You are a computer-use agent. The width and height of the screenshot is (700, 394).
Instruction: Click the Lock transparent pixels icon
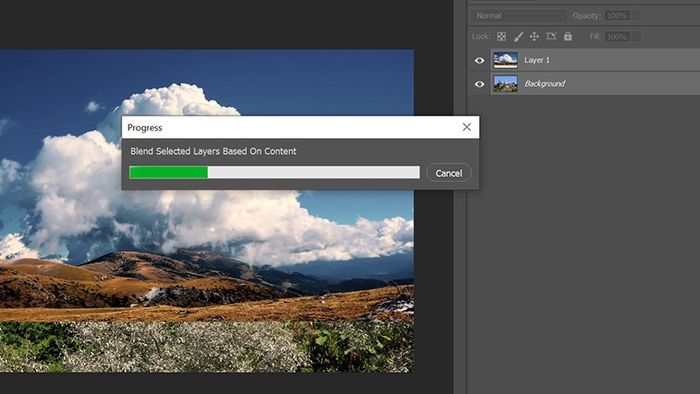501,37
